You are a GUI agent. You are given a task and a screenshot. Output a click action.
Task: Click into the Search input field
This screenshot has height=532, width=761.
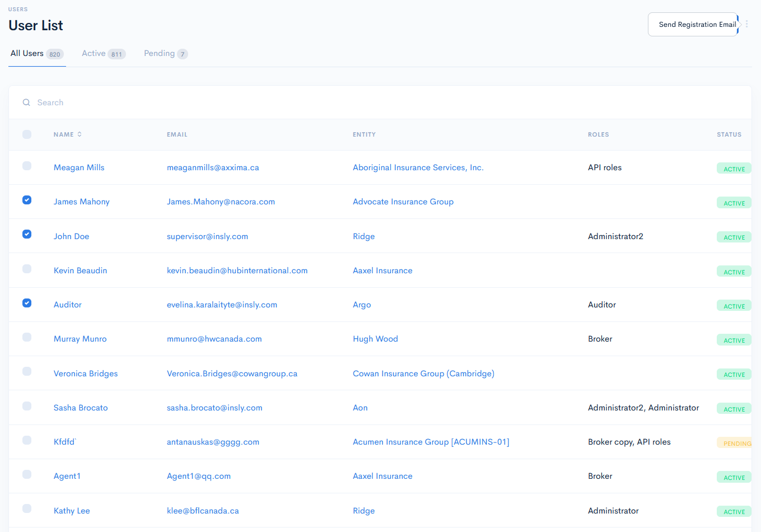(x=224, y=102)
